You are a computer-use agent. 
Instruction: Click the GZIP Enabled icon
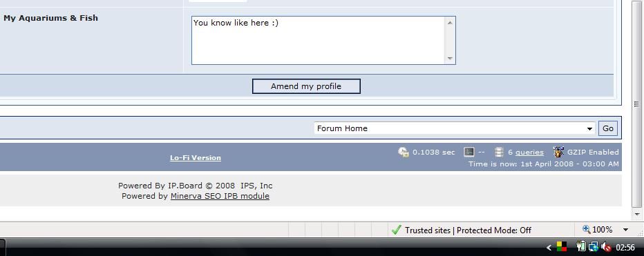coord(558,152)
